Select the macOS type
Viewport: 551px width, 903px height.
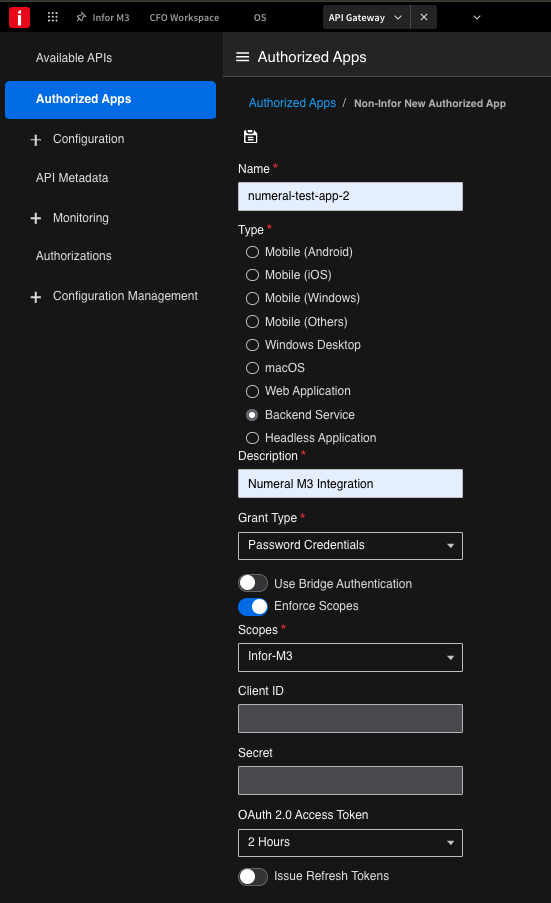tap(252, 368)
